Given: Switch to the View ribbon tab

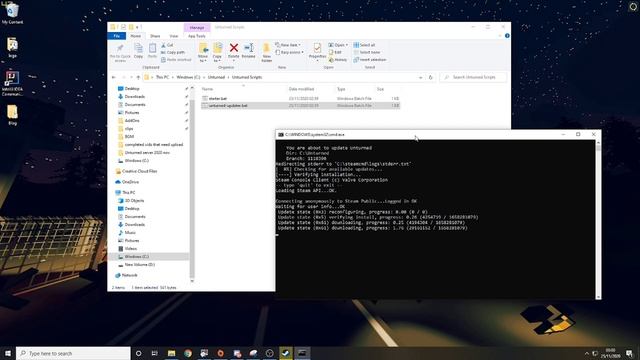Looking at the screenshot, I should (x=173, y=36).
